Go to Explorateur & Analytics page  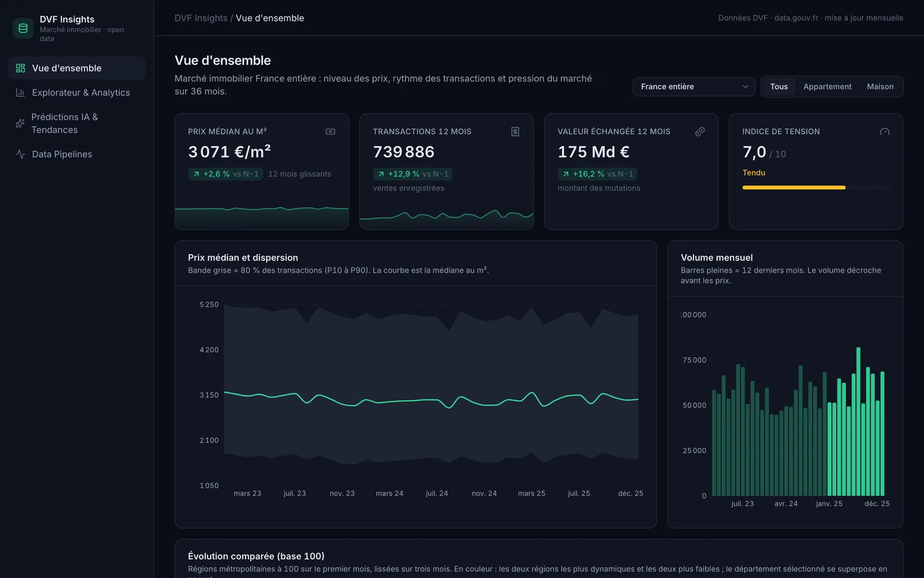(76, 92)
